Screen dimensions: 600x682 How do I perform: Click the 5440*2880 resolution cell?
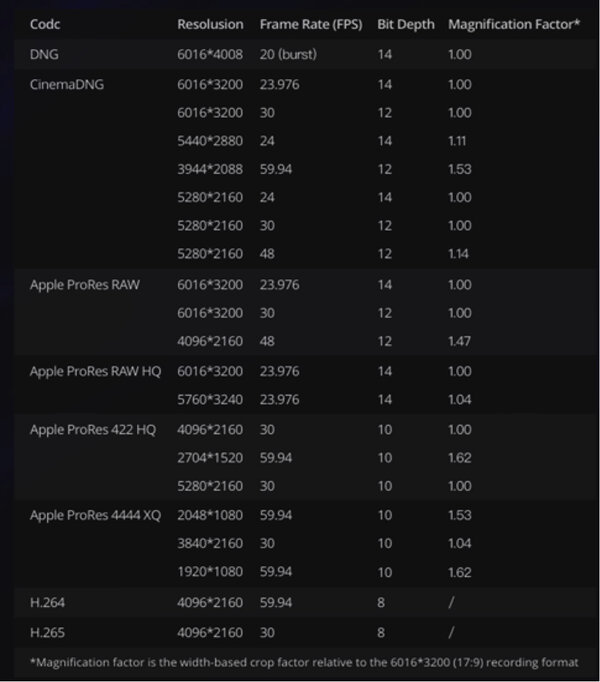point(210,141)
